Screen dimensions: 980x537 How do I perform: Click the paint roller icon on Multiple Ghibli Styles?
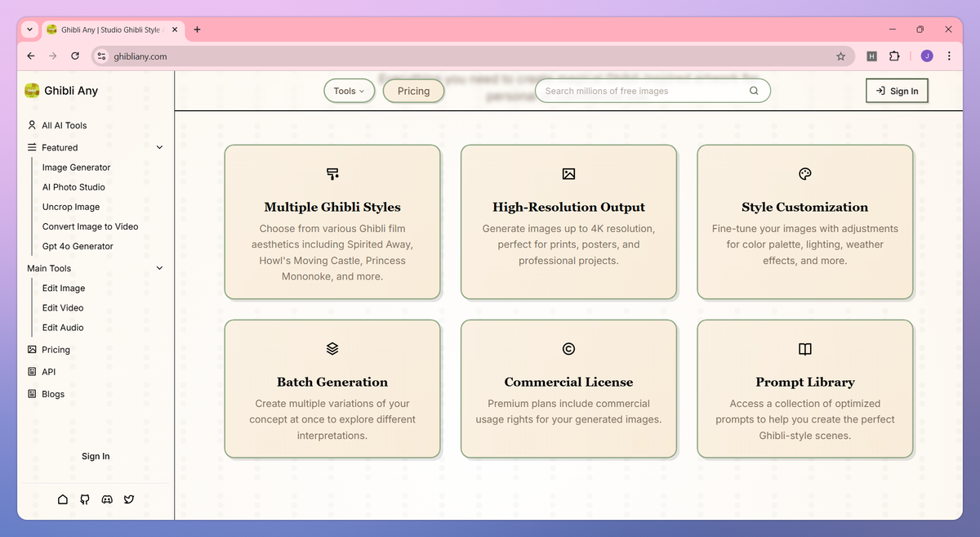point(332,174)
